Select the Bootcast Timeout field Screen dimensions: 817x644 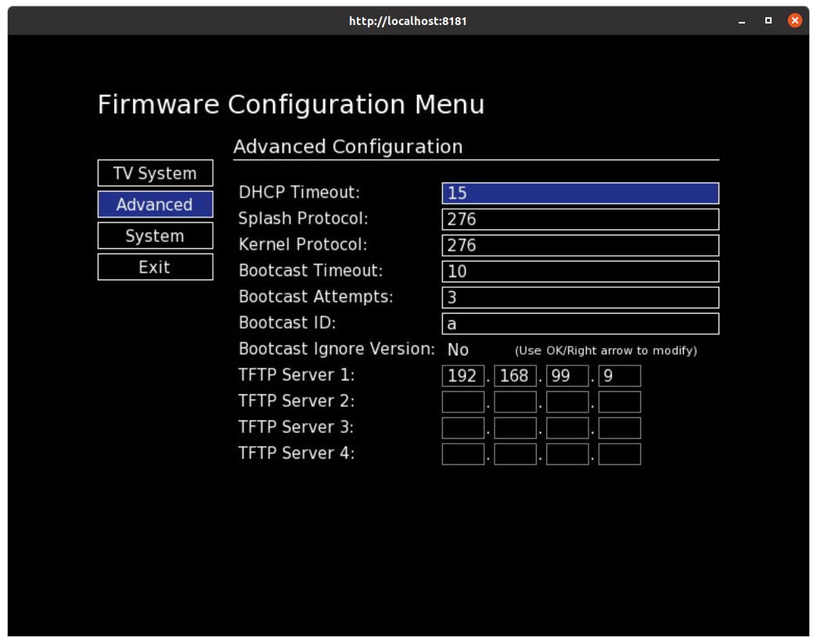click(x=581, y=272)
